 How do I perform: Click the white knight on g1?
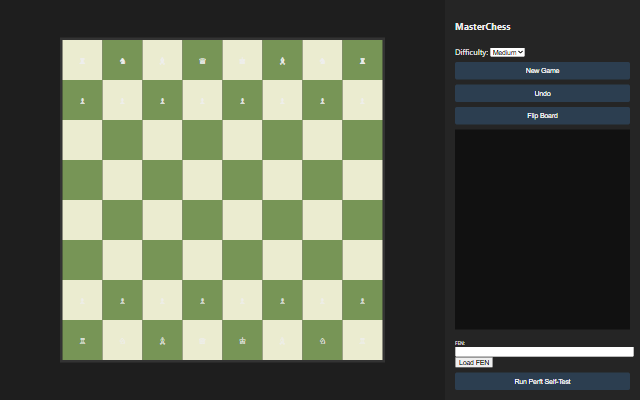322,340
